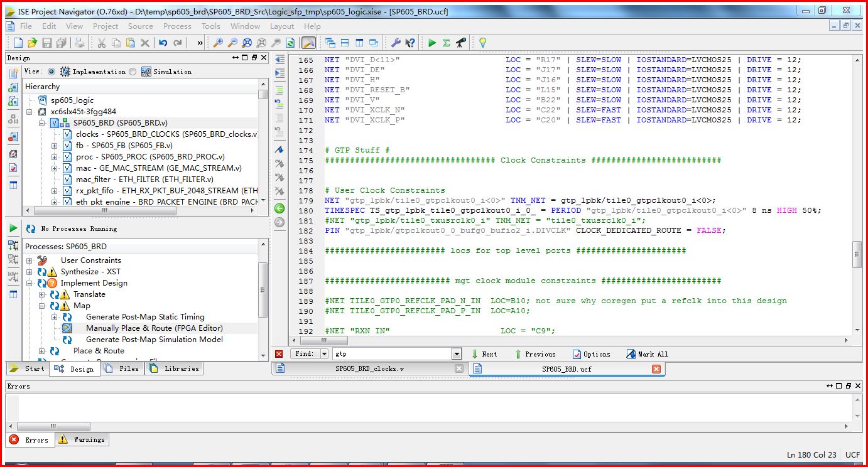Open the Process menu
Viewport: 868px width, 467px height.
point(177,26)
